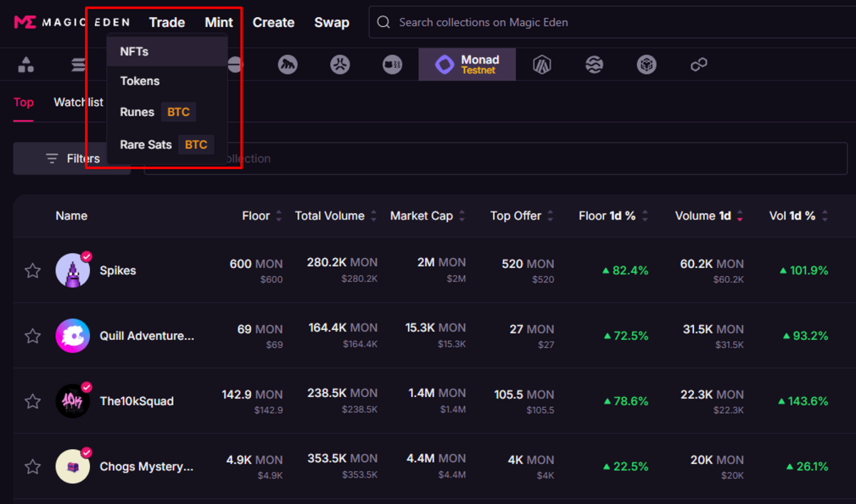Select the Sei chain icon
856x504 pixels.
594,66
